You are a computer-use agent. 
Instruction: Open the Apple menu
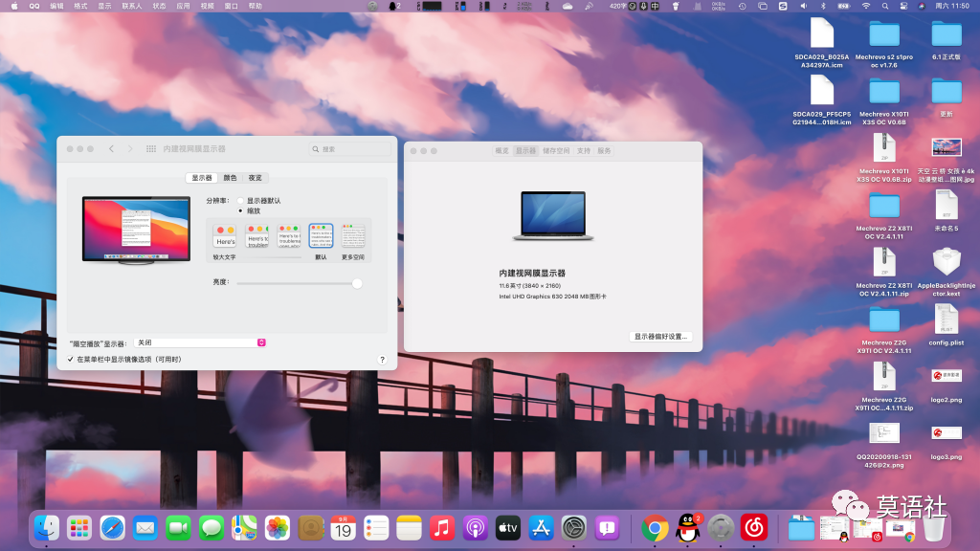click(x=13, y=7)
